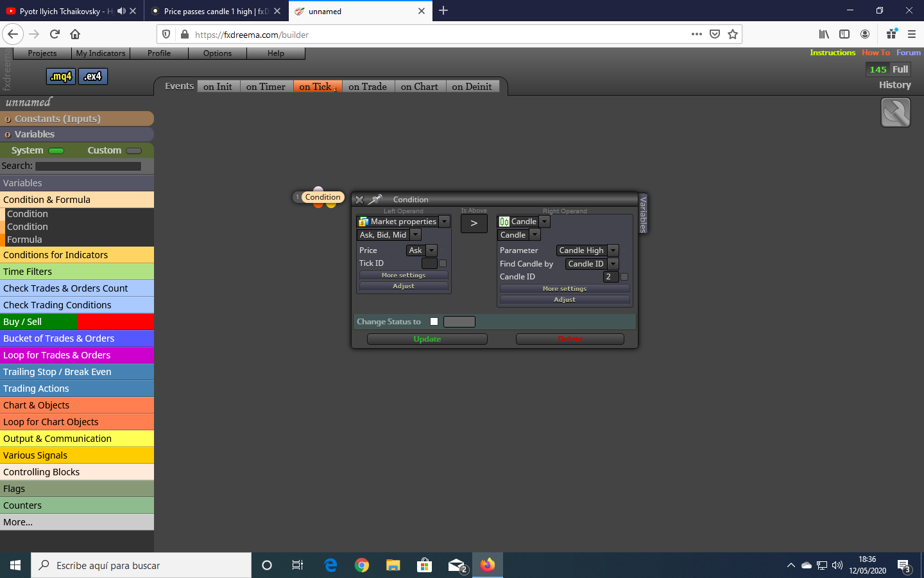
Task: Toggle the Firefox sidebar view
Action: point(844,35)
